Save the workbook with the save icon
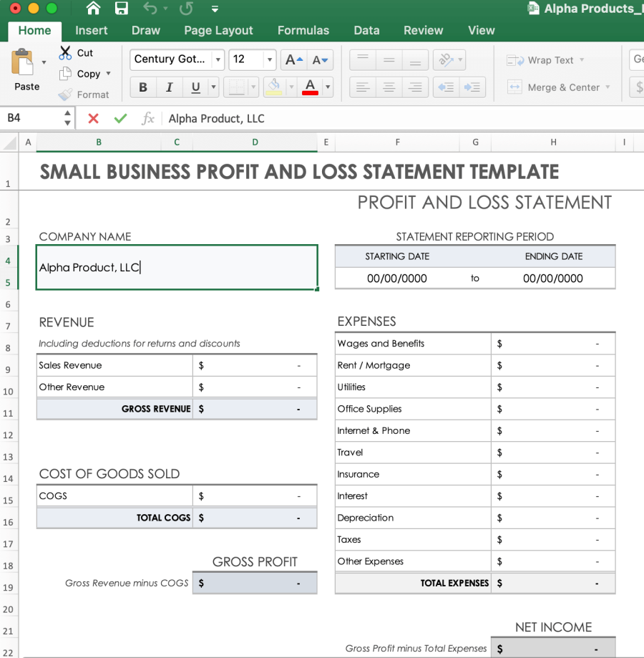This screenshot has width=644, height=658. (x=122, y=9)
